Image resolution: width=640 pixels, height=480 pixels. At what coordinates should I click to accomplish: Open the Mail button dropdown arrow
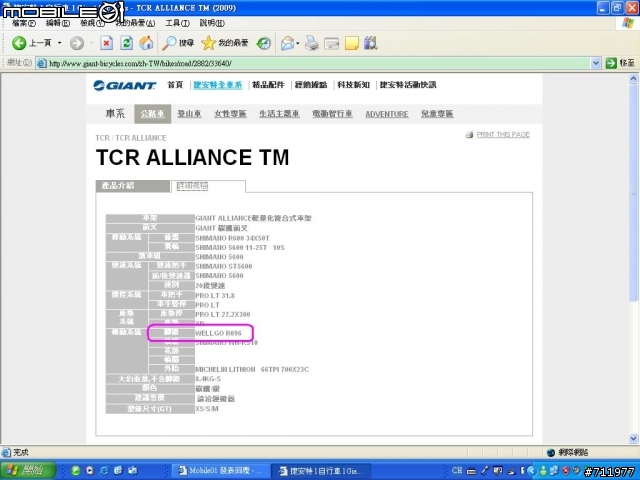pyautogui.click(x=298, y=43)
